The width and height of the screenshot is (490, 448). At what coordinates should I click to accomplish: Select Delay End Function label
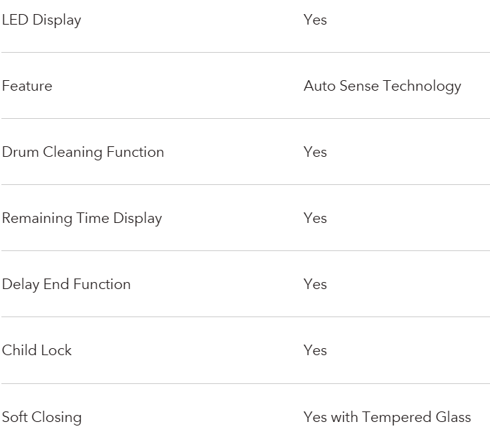pyautogui.click(x=66, y=285)
